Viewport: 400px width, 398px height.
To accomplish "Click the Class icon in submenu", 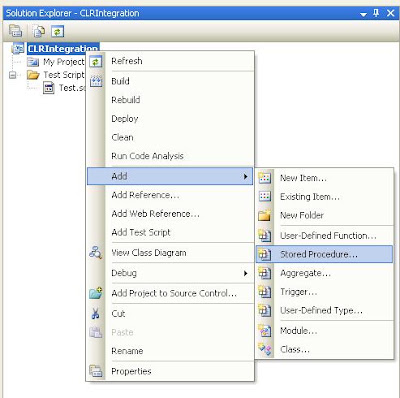I will (x=265, y=349).
